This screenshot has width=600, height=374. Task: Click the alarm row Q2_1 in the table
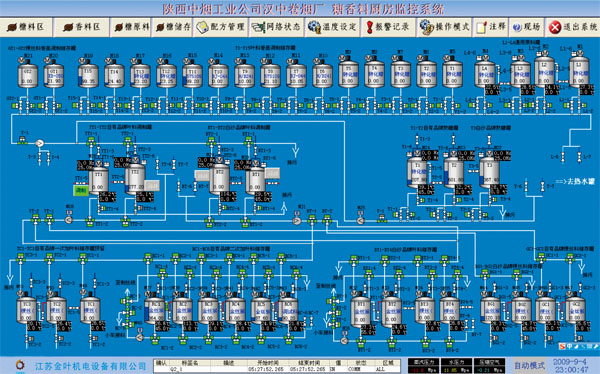[x=277, y=369]
